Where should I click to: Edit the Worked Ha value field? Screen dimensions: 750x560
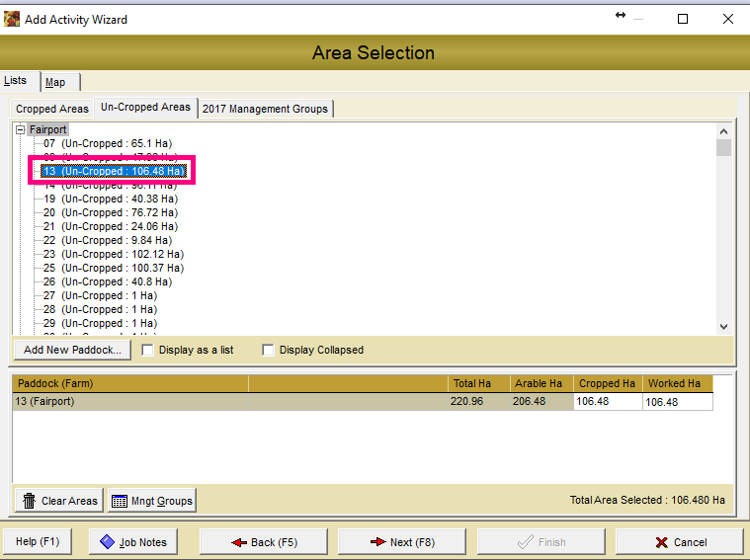point(676,402)
